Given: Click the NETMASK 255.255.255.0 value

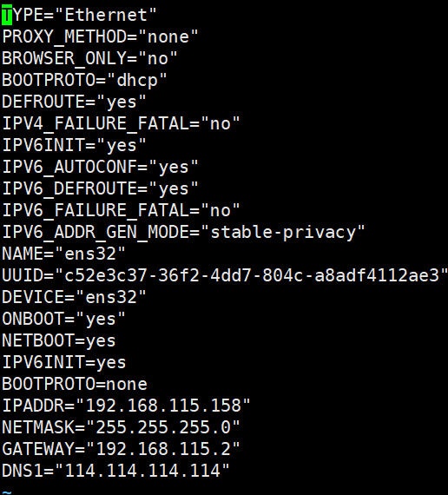Looking at the screenshot, I should (163, 427).
